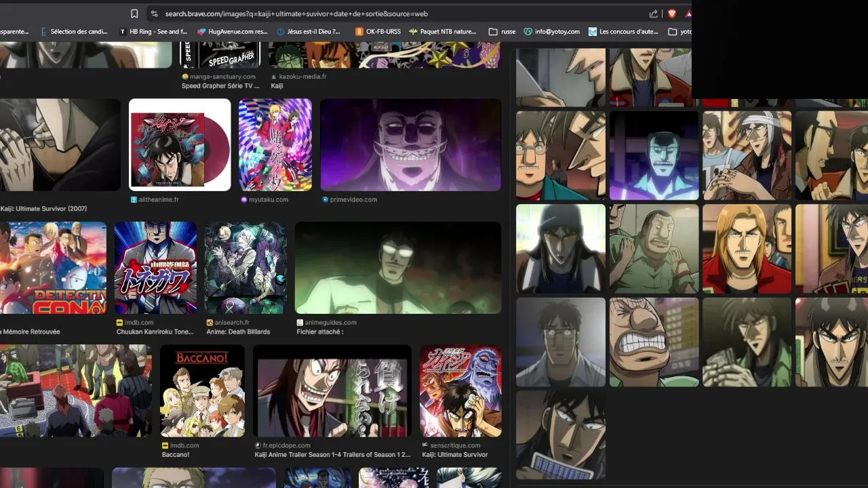Select the blue-lit sunglasses man side image
This screenshot has width=868, height=488.
[x=654, y=156]
